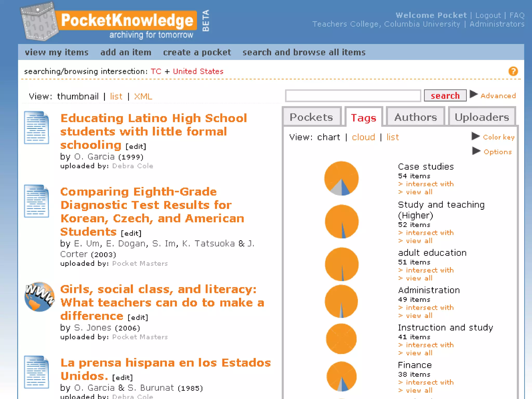Click the WWW globe icon for Girls, social class

tap(39, 297)
